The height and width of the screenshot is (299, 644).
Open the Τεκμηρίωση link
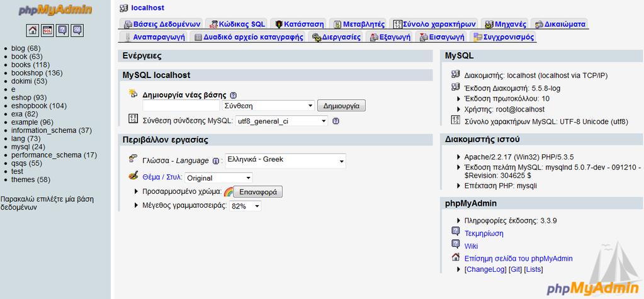(484, 234)
